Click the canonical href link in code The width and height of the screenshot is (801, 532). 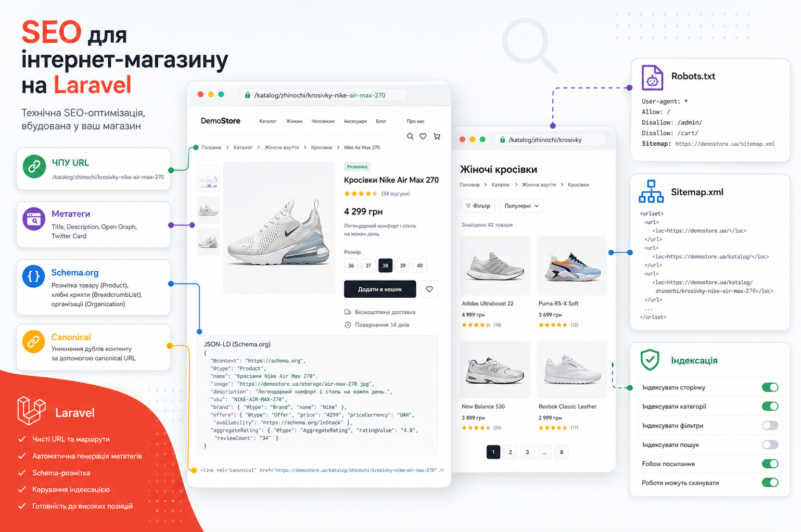356,470
